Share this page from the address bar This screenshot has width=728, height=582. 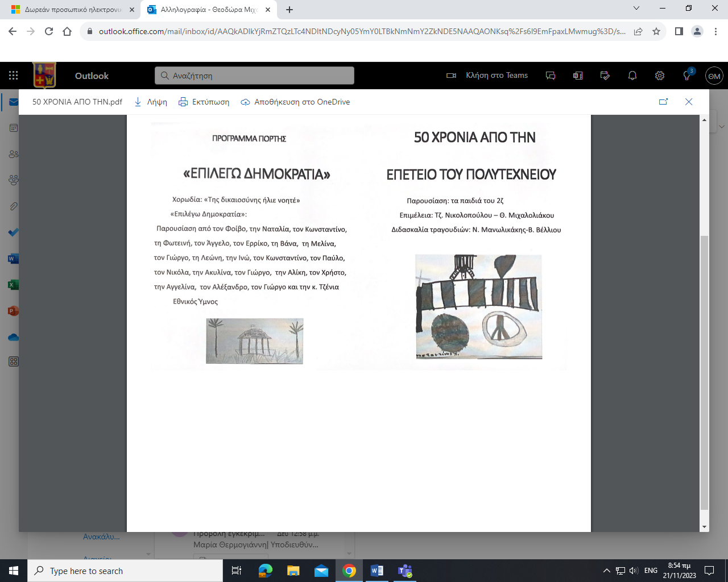pyautogui.click(x=638, y=31)
